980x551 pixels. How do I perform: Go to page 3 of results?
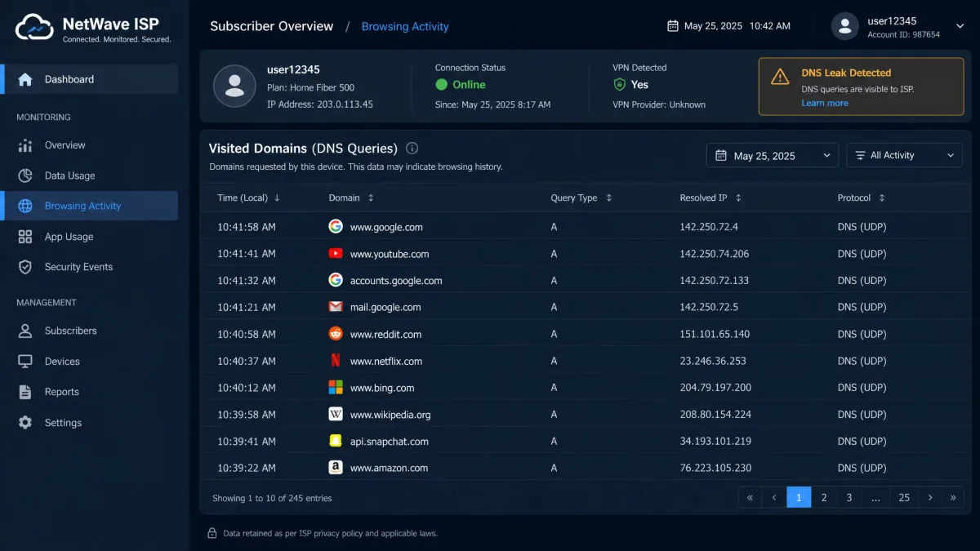click(x=849, y=497)
